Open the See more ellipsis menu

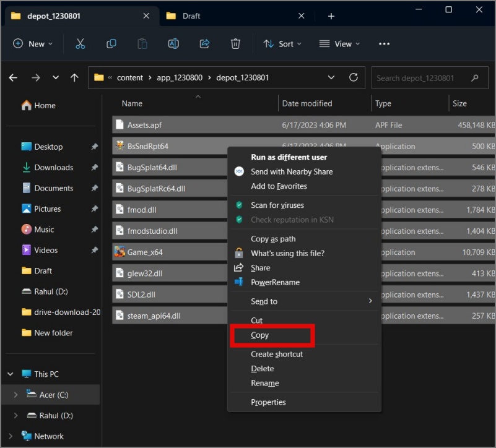(x=384, y=44)
